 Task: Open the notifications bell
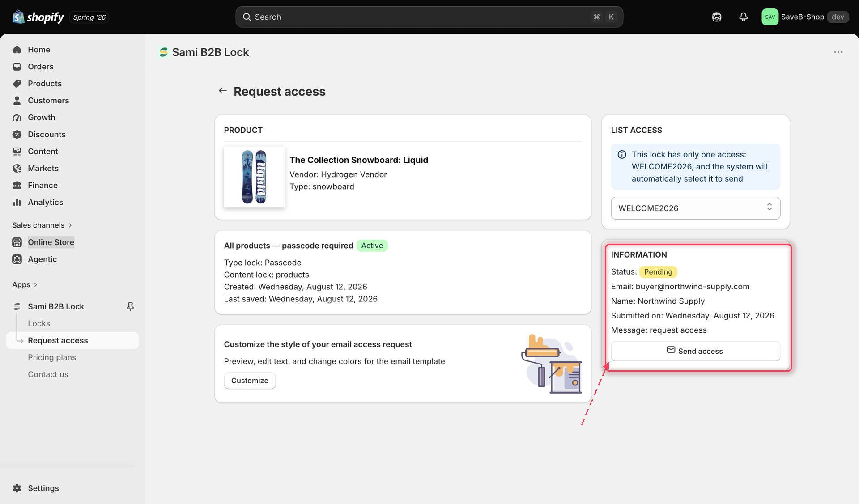point(743,17)
